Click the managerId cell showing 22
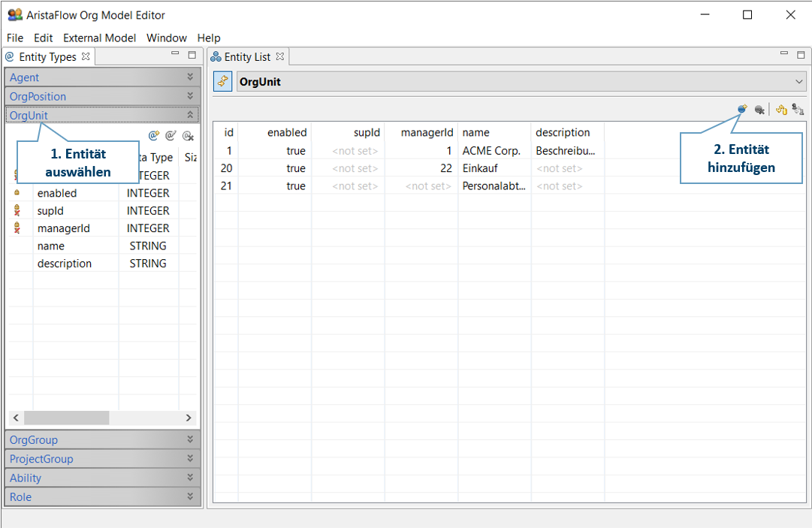The image size is (812, 531). pyautogui.click(x=421, y=168)
